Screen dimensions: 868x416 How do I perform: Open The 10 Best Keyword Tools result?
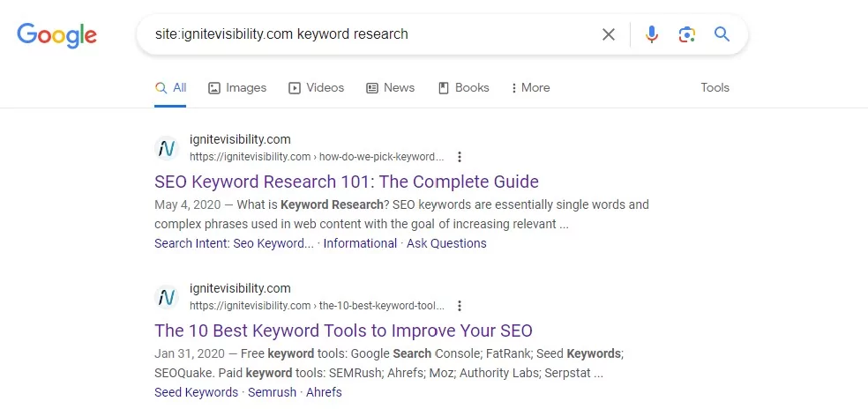pos(343,331)
